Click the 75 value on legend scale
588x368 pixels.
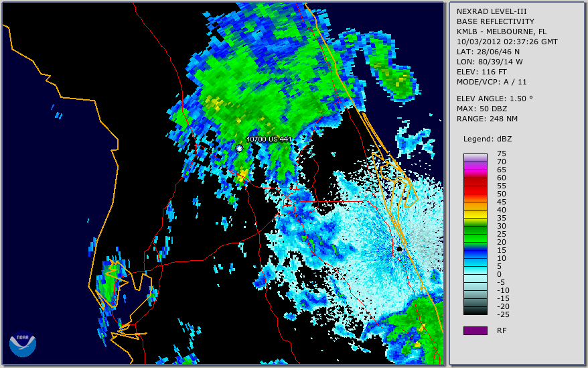click(x=502, y=154)
